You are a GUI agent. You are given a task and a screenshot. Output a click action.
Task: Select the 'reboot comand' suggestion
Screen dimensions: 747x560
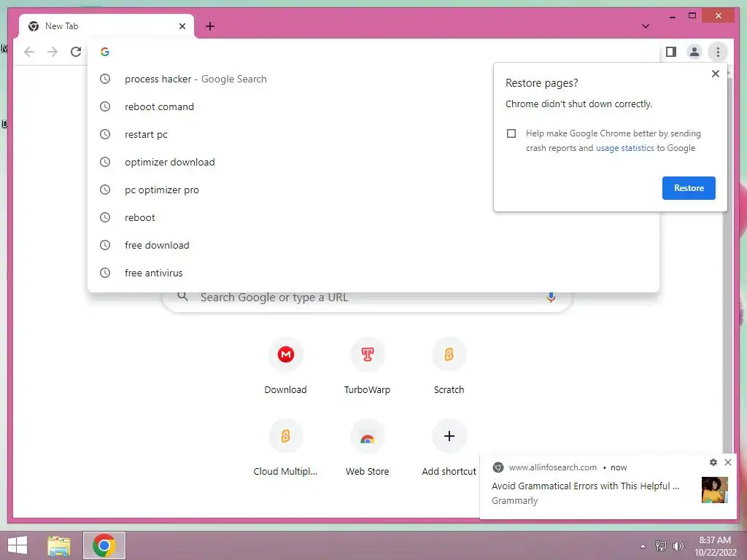373,106
